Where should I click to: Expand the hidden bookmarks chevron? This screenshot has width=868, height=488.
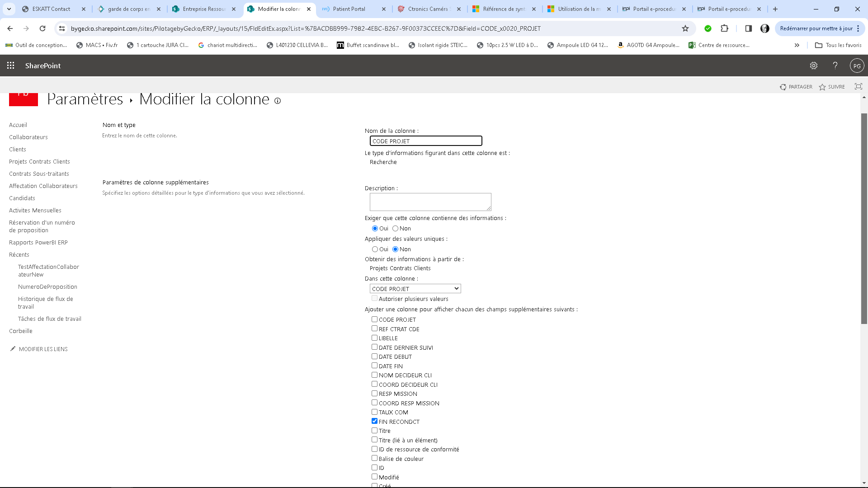pyautogui.click(x=797, y=45)
